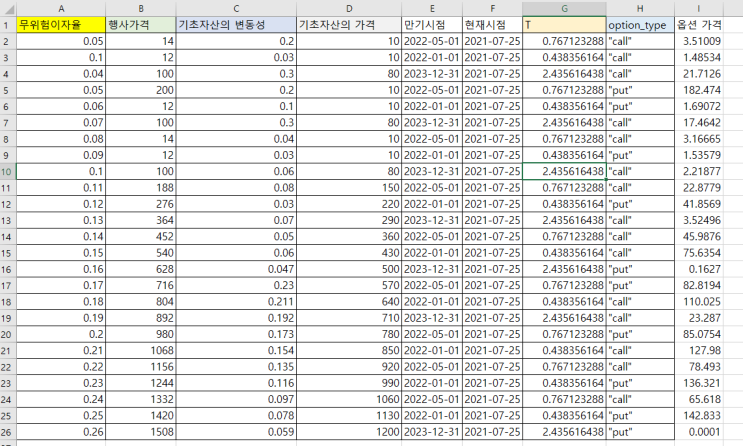
Task: Select column G header
Action: (564, 9)
